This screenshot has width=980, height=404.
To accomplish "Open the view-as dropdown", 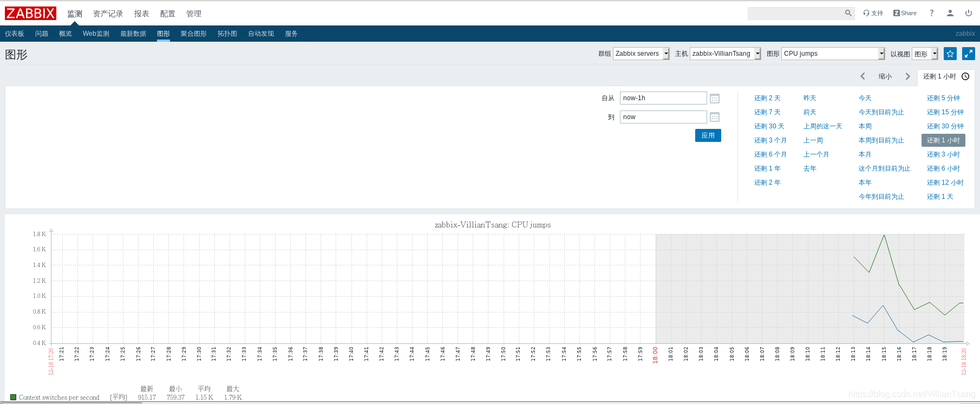I will pyautogui.click(x=925, y=54).
